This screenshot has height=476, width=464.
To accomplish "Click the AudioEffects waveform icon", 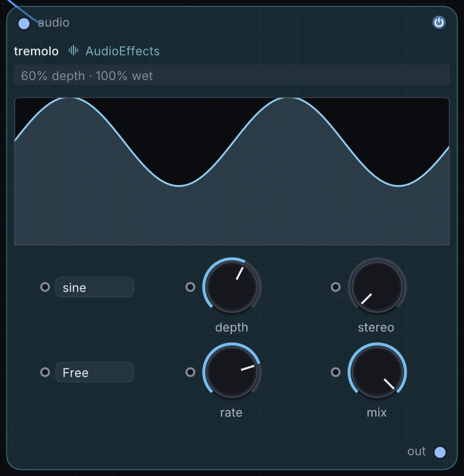I will pos(73,50).
